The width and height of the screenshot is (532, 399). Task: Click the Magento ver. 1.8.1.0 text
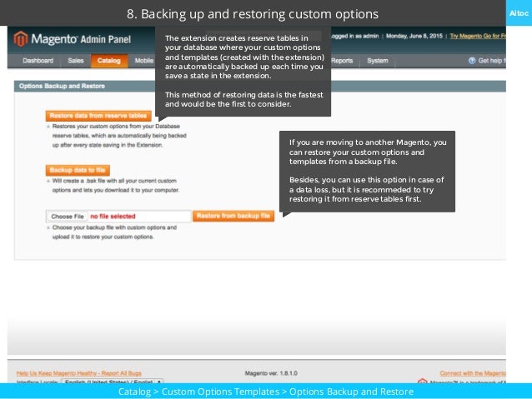271,373
